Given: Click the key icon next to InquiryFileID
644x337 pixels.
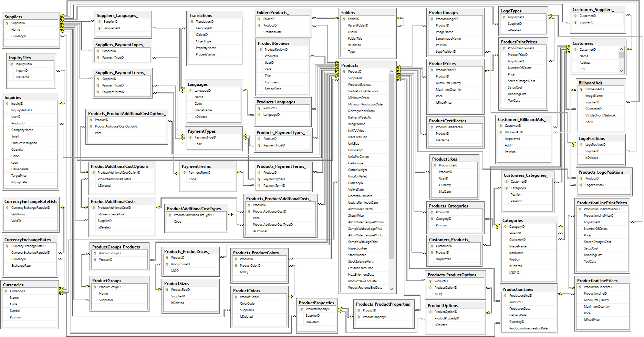Looking at the screenshot, I should [12, 64].
